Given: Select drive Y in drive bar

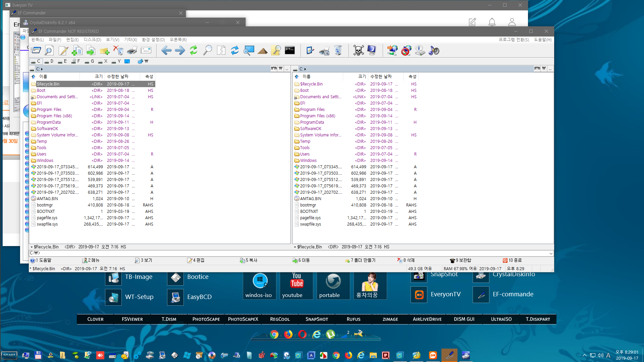Looking at the screenshot, I should (116, 61).
